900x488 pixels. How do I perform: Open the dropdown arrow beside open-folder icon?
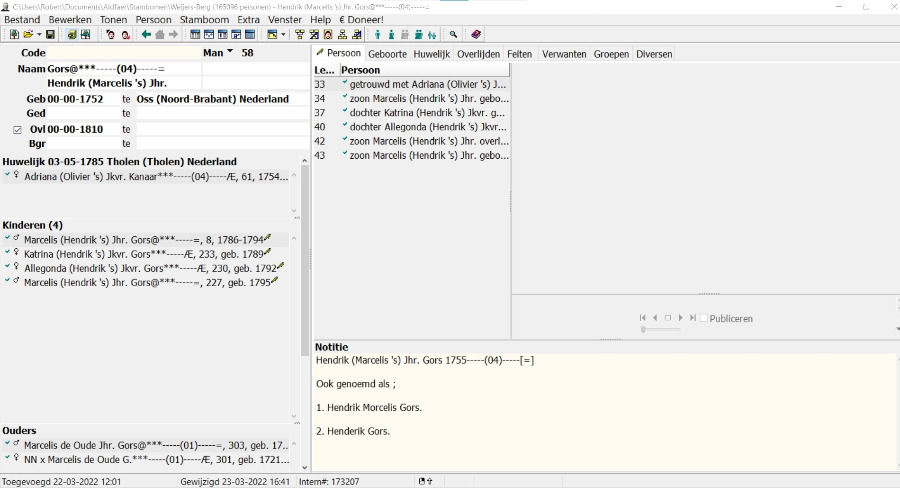click(x=37, y=35)
